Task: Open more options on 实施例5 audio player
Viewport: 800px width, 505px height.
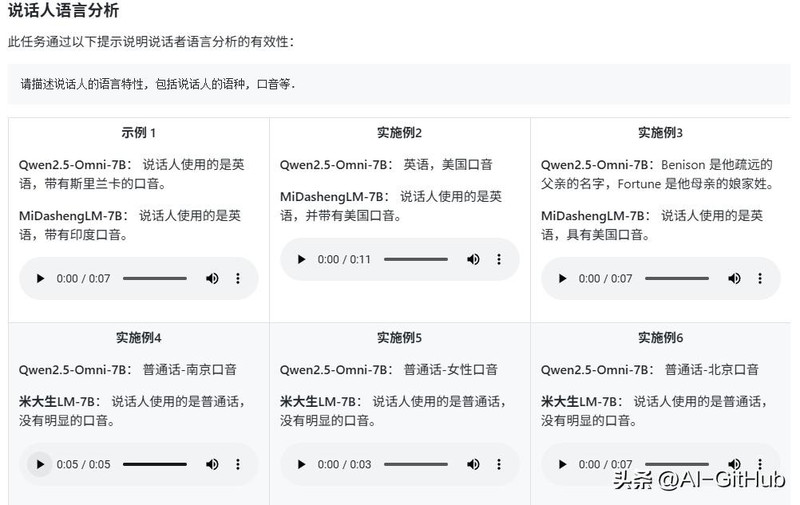Action: pyautogui.click(x=499, y=464)
